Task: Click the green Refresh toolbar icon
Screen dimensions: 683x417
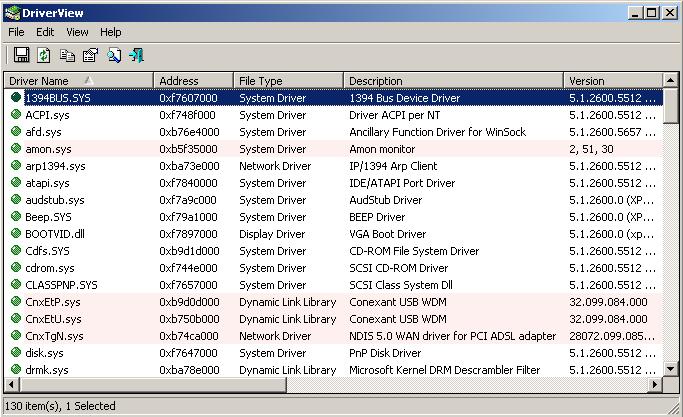Action: point(44,55)
